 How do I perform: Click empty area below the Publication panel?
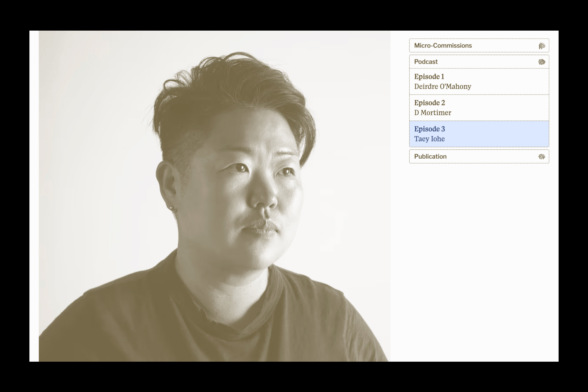tap(479, 250)
